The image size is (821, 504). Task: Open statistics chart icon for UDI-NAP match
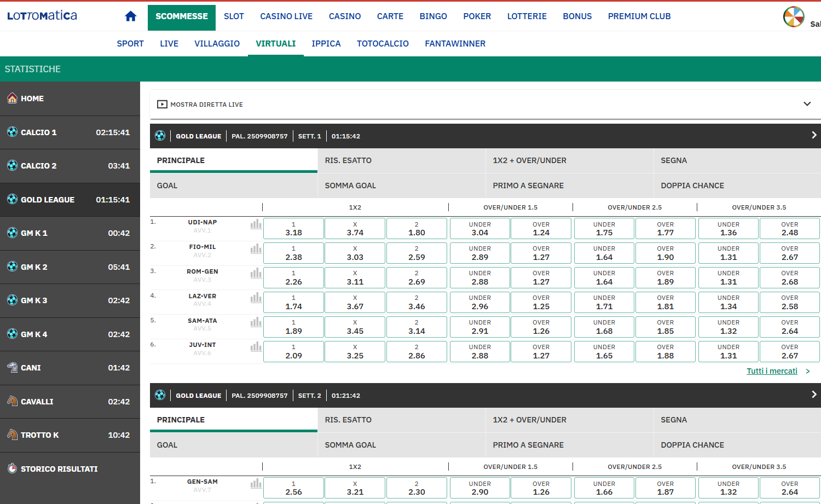click(256, 224)
